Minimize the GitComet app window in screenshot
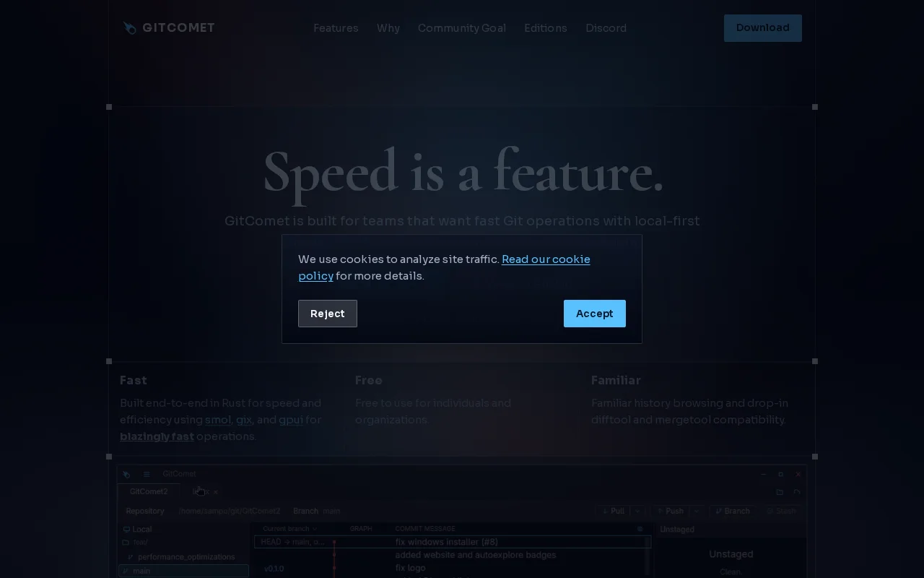924x578 pixels. click(763, 474)
